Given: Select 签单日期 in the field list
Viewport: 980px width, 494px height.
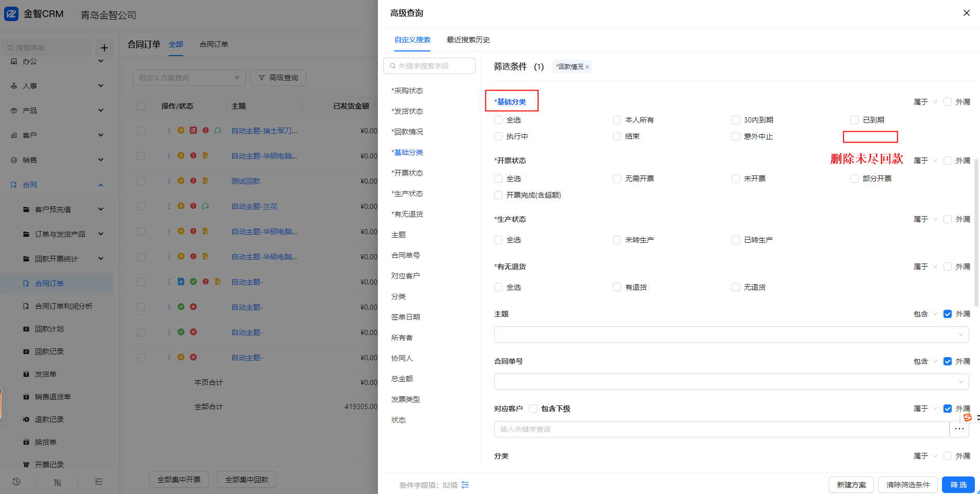Looking at the screenshot, I should pos(406,317).
